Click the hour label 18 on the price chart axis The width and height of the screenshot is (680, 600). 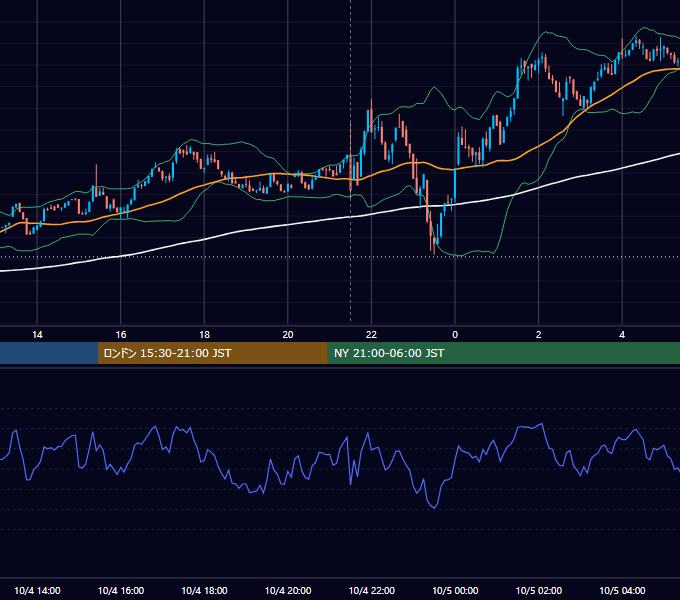(204, 335)
